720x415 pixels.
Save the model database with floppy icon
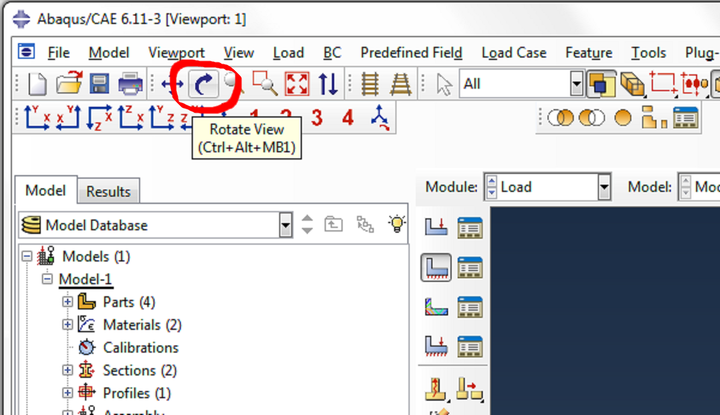(x=99, y=84)
